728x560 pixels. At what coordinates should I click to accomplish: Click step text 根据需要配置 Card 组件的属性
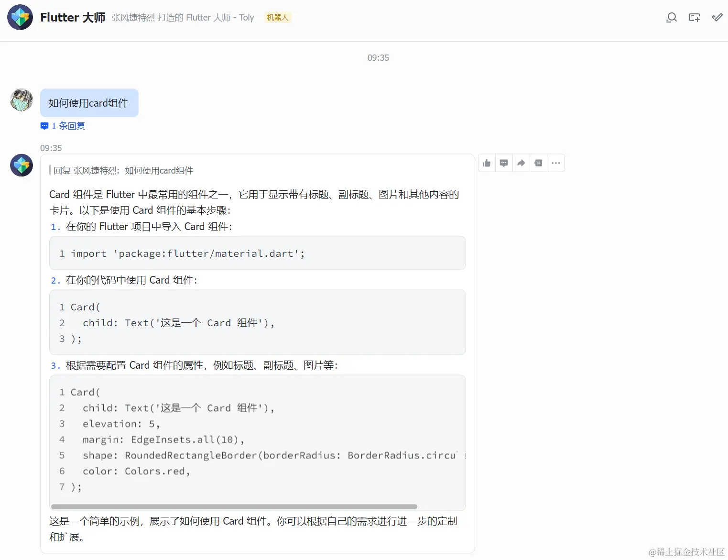coord(202,366)
